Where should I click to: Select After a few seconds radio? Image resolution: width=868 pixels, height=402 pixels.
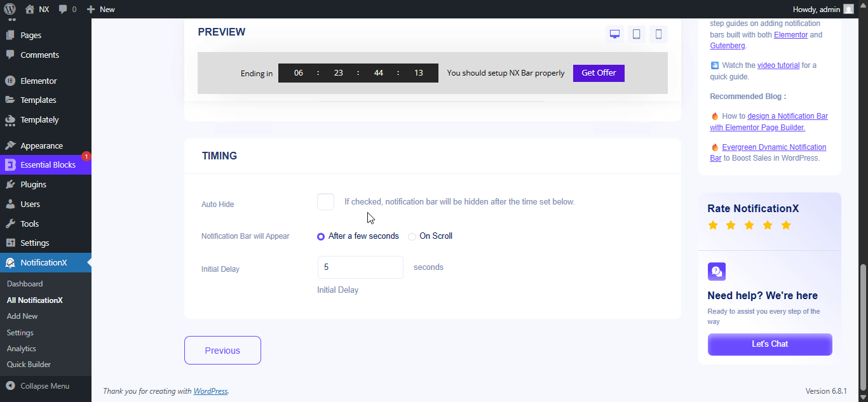[x=321, y=236]
